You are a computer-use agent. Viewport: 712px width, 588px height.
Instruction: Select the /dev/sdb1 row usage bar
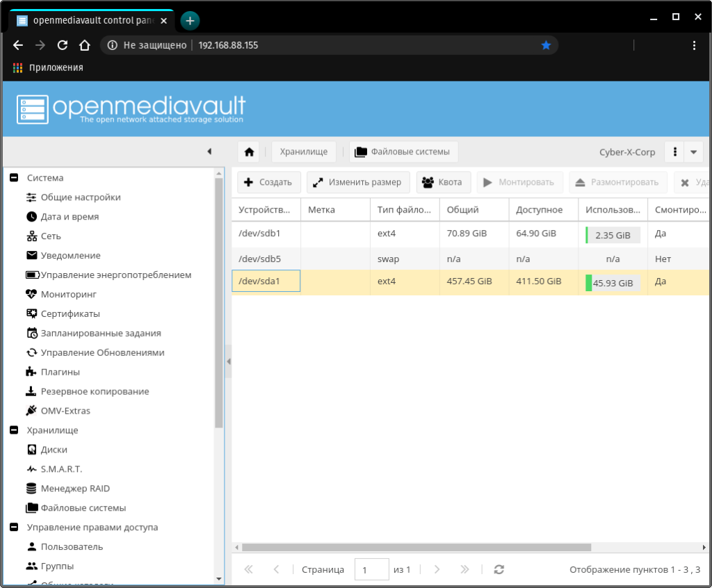tap(612, 235)
